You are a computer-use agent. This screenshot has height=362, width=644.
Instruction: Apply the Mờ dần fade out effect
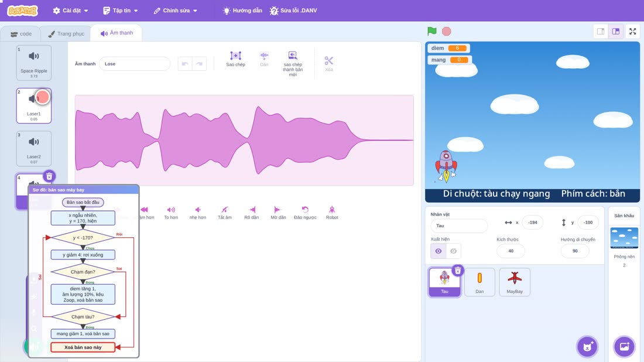tap(278, 213)
